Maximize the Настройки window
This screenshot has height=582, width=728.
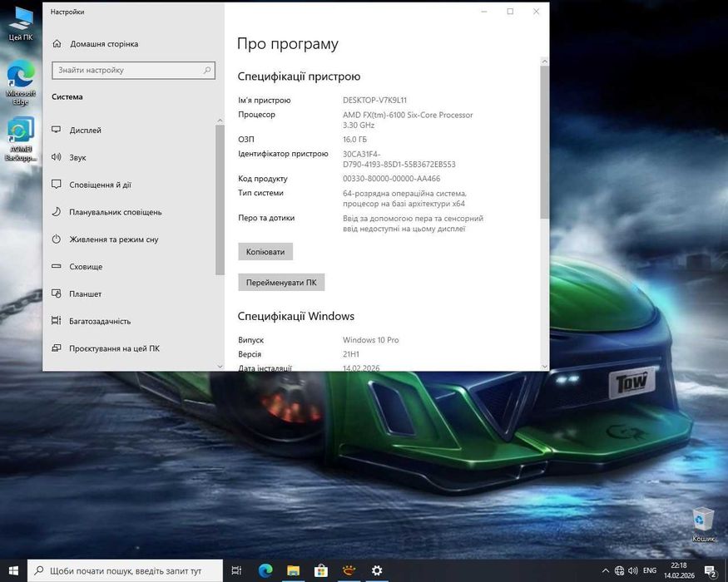[x=510, y=12]
